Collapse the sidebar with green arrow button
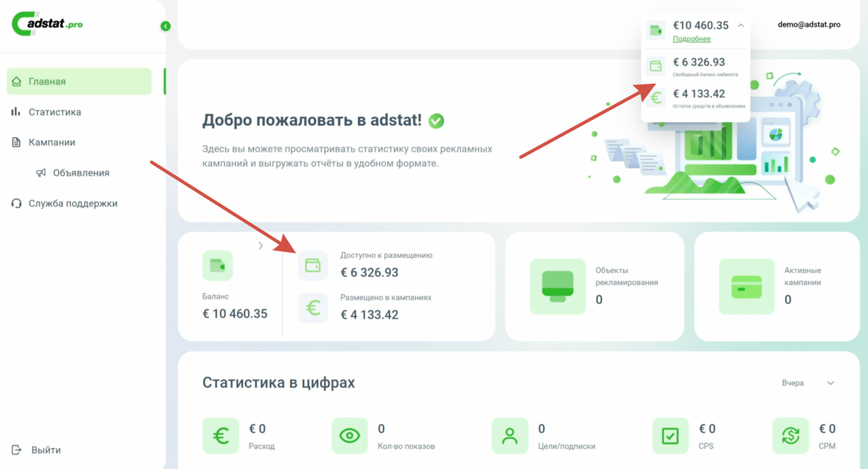This screenshot has width=868, height=469. [166, 26]
